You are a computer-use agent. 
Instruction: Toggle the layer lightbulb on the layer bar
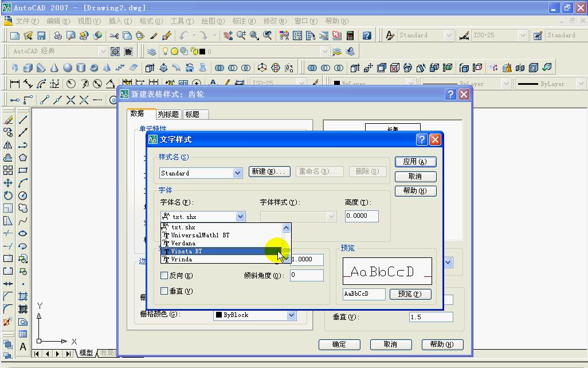coord(165,51)
